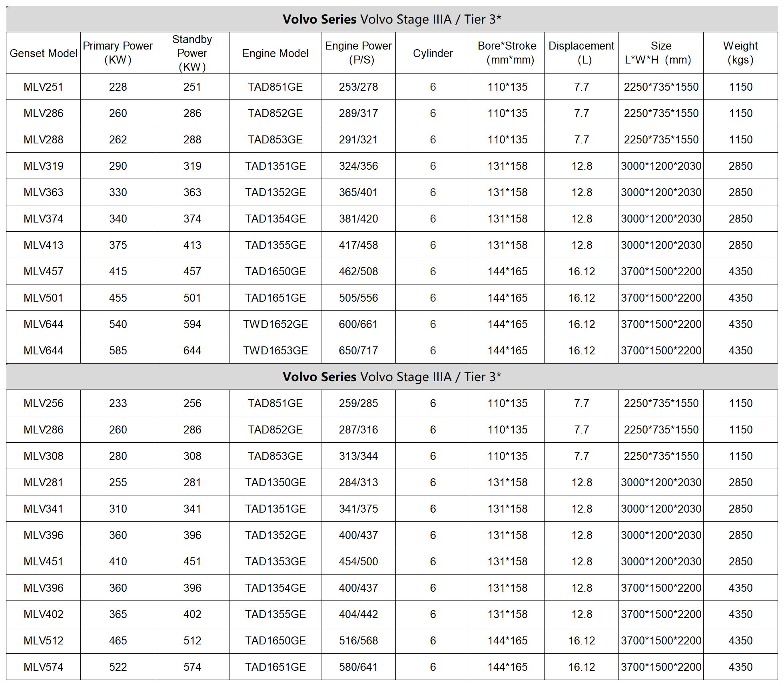Image resolution: width=784 pixels, height=686 pixels.
Task: Click the 'Genset Model' column header
Action: pos(43,53)
